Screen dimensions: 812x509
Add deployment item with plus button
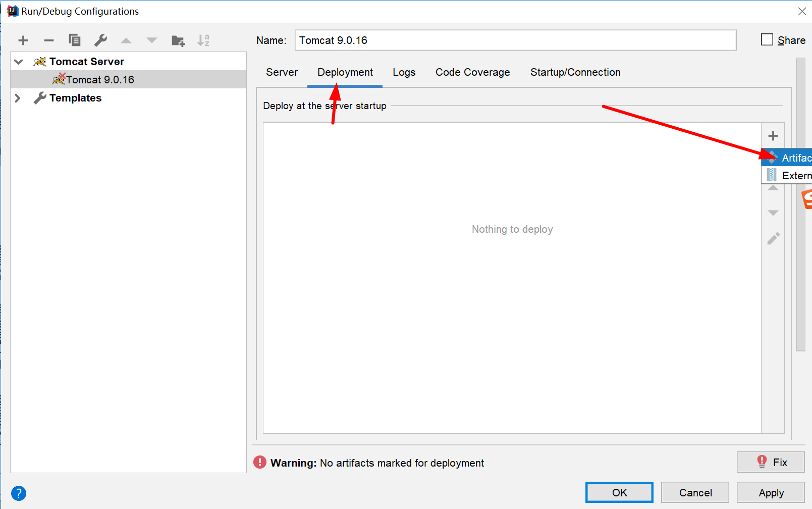pos(773,136)
